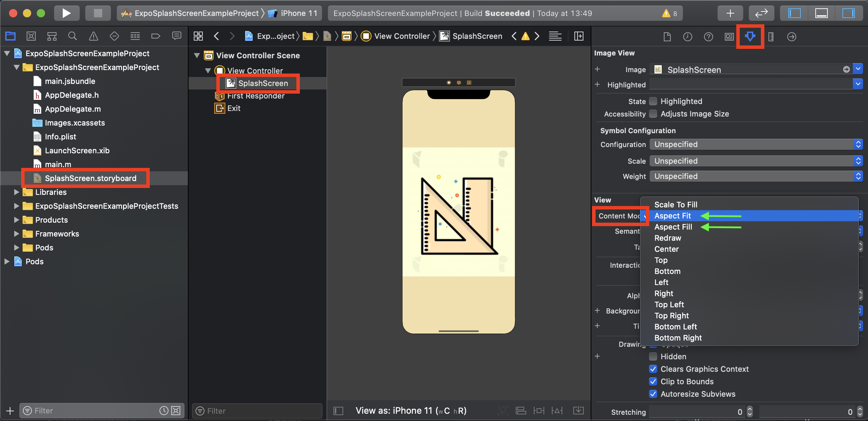Click View as: iPhone 11 button
Image resolution: width=868 pixels, height=421 pixels.
[411, 411]
